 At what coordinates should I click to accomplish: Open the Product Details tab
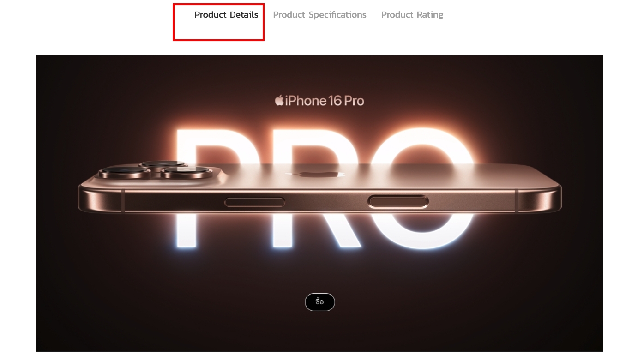click(226, 15)
